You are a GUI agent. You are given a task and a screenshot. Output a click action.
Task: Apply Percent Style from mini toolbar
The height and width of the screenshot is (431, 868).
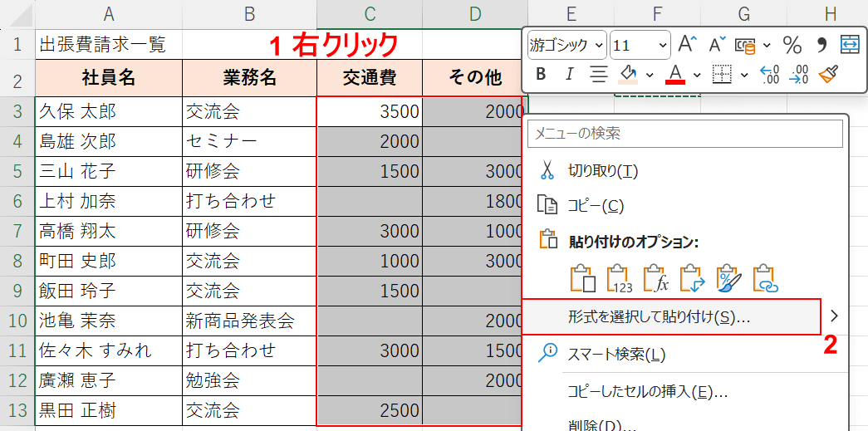point(792,45)
